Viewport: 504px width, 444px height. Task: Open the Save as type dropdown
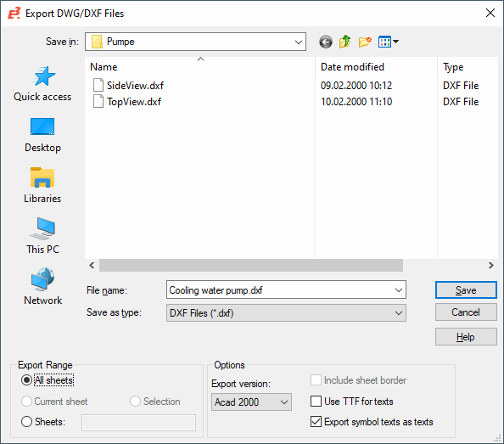click(286, 312)
